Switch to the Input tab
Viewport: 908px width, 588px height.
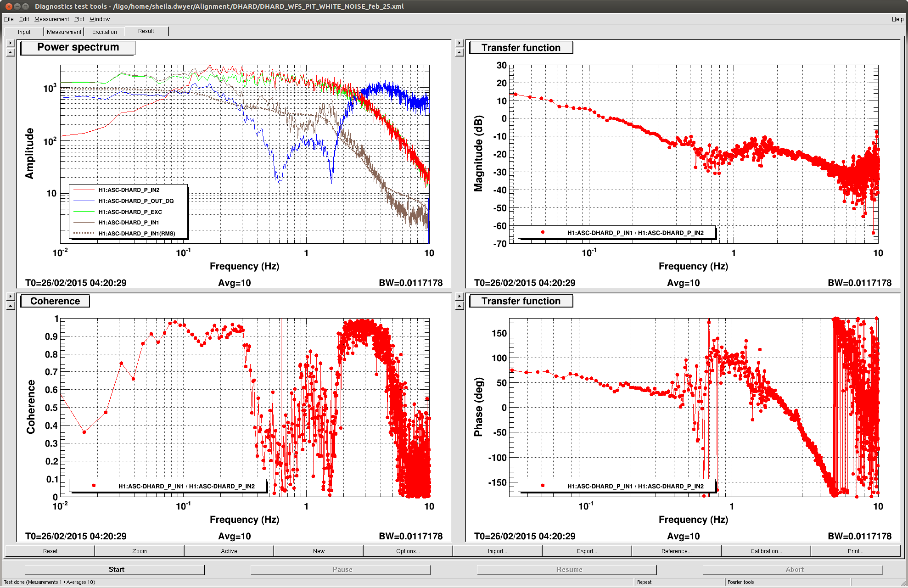coord(24,32)
